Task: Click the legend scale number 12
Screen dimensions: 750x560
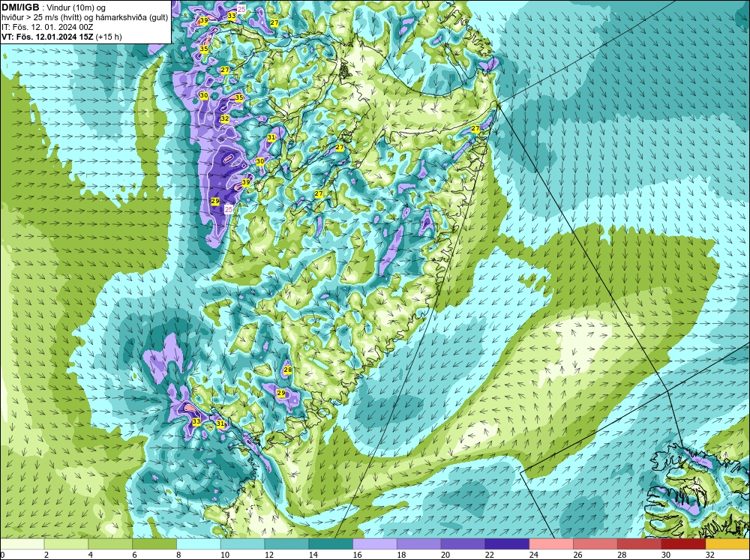Action: (269, 555)
